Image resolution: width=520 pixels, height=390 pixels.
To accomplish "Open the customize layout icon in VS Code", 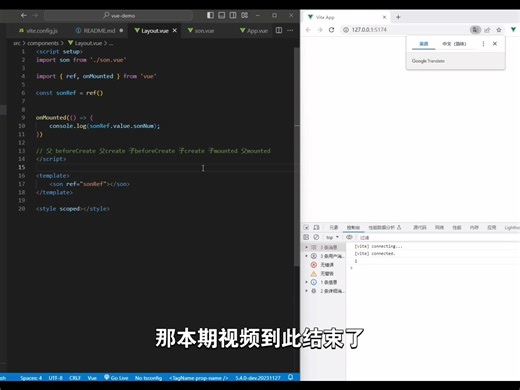I will (x=244, y=15).
